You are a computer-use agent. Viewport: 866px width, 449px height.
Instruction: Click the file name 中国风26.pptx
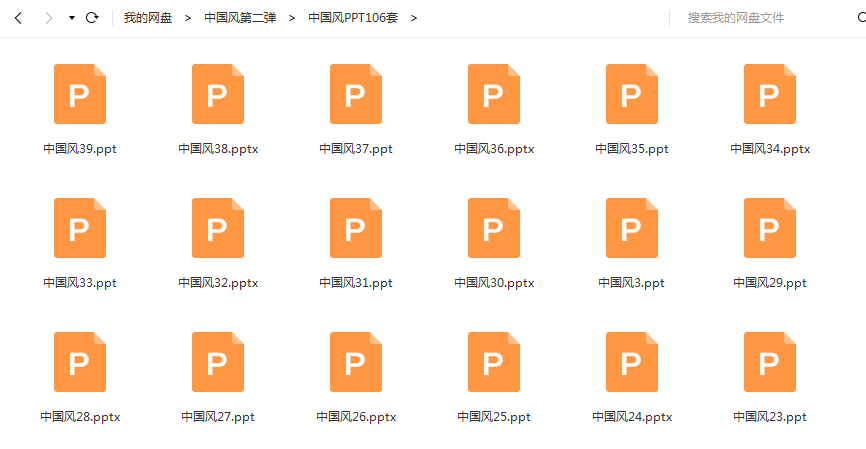coord(356,417)
